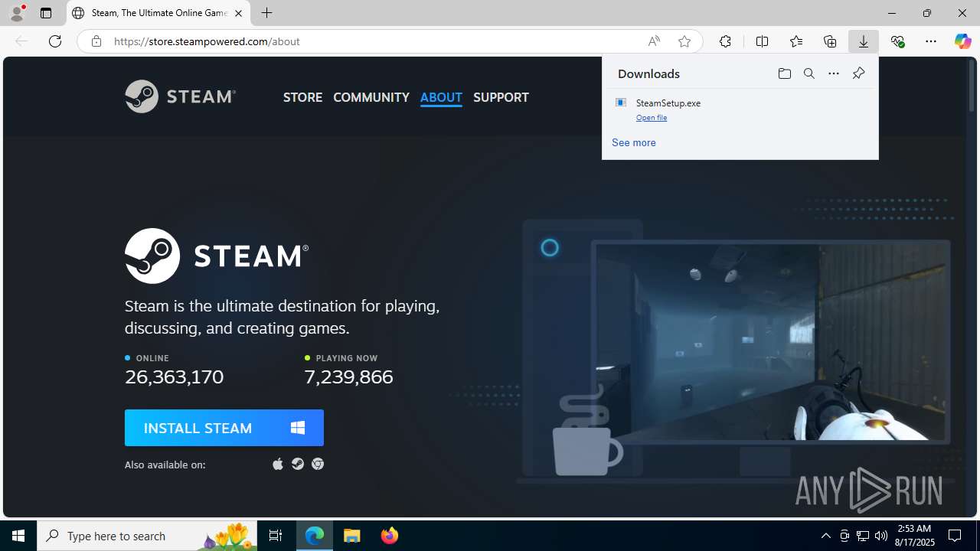Click Microsoft Edge taskbar icon
Viewport: 980px width, 551px height.
tap(315, 536)
